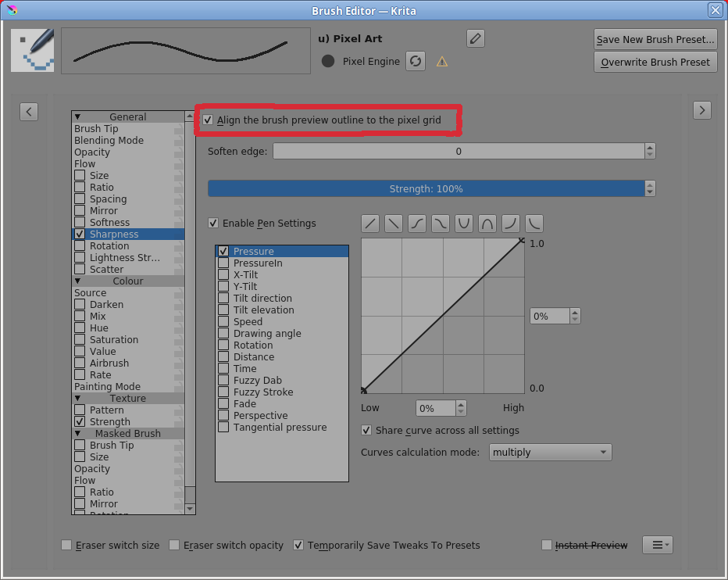Uncheck the Pressure sensor

[223, 251]
